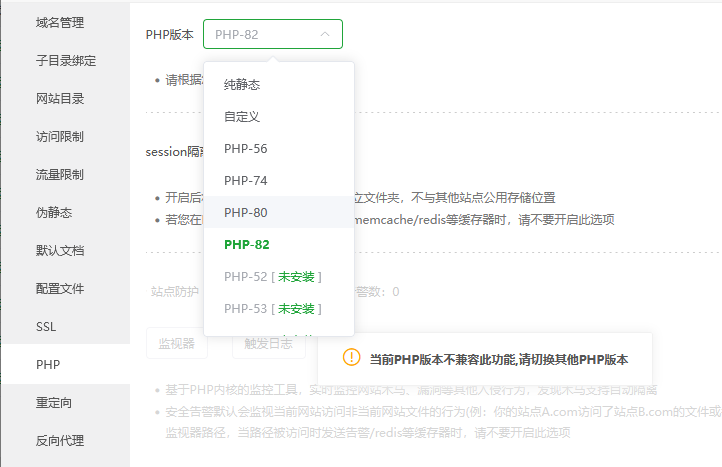The width and height of the screenshot is (722, 467).
Task: Click PHP-53 未安装 option
Action: coord(279,309)
